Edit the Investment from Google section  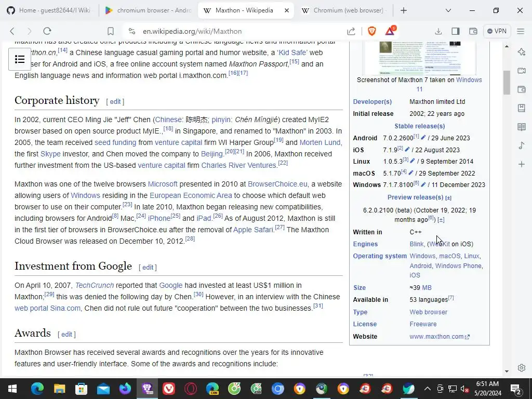pos(148,268)
